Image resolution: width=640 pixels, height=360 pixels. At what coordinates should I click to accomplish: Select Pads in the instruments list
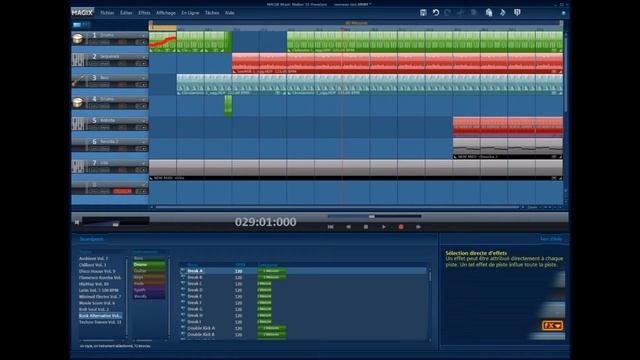click(x=149, y=284)
